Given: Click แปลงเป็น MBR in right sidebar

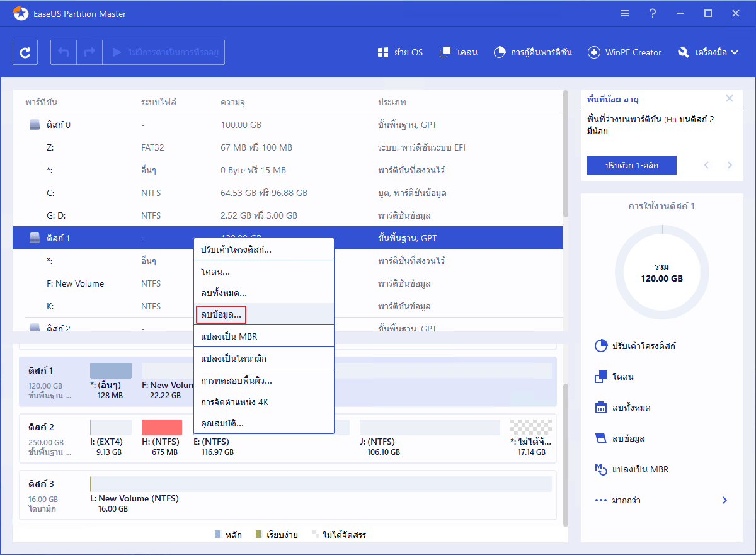Looking at the screenshot, I should click(631, 469).
